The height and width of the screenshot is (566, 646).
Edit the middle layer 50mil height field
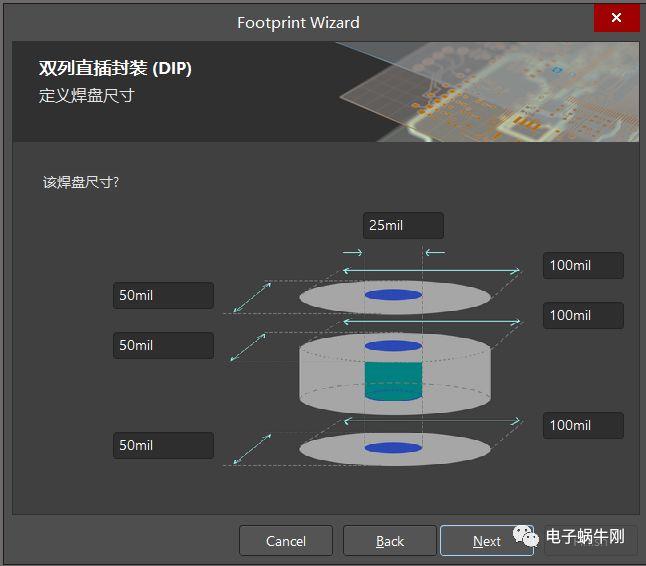pyautogui.click(x=163, y=345)
